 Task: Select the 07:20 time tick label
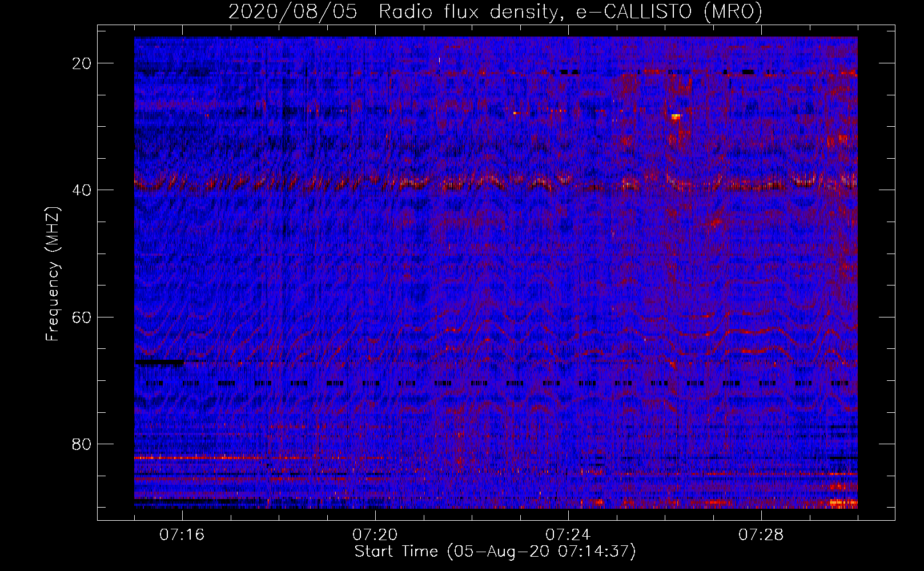(x=375, y=535)
